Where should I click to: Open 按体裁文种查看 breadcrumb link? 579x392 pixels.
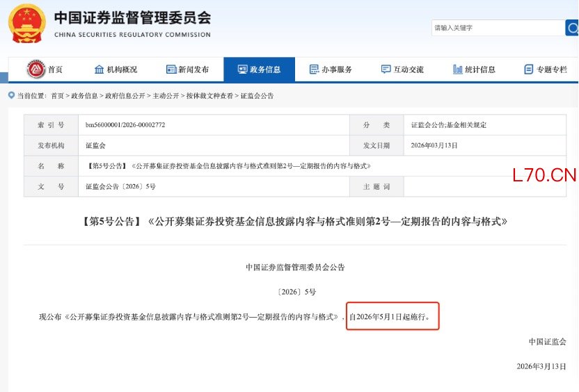click(209, 96)
